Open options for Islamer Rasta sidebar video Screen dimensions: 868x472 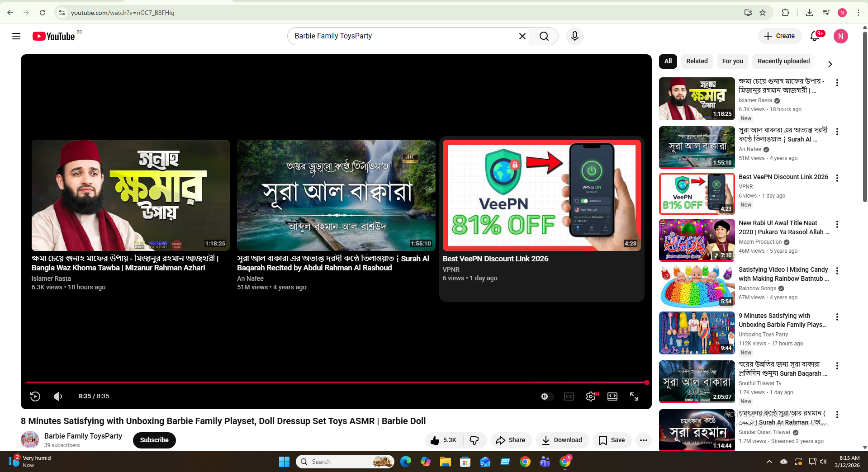(837, 83)
